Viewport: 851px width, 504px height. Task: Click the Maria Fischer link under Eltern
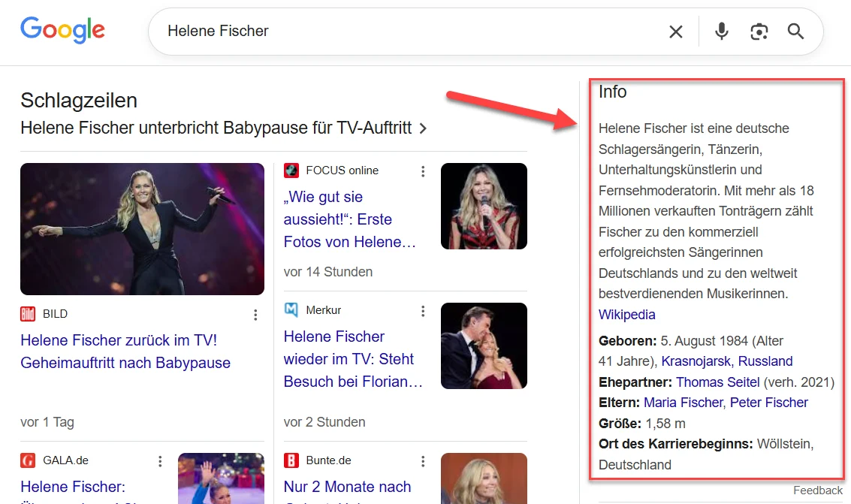(683, 402)
